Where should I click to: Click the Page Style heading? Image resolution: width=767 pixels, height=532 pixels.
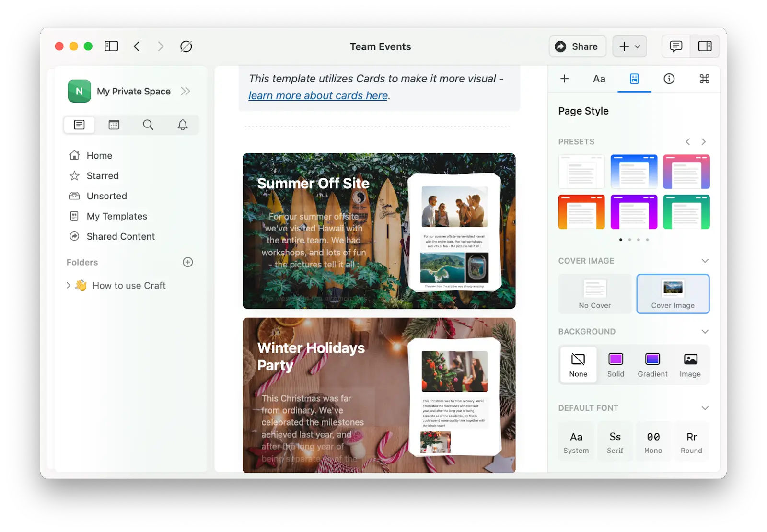[x=583, y=111]
